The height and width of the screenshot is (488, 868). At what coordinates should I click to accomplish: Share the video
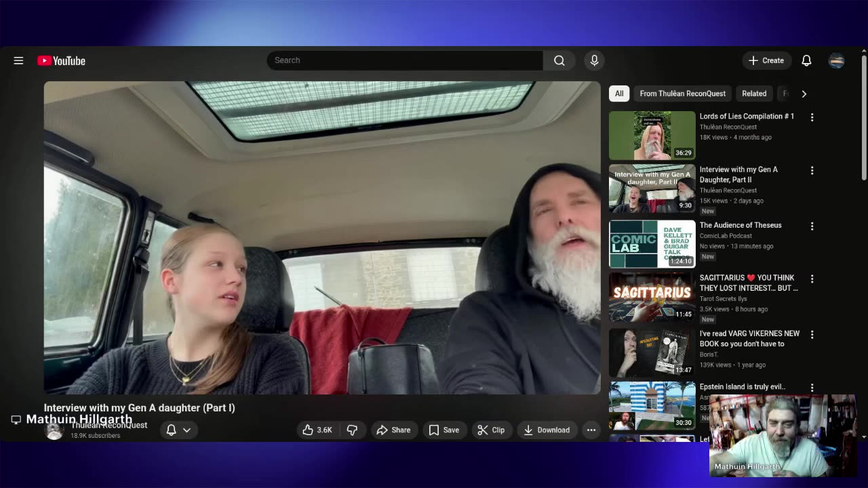pos(393,430)
